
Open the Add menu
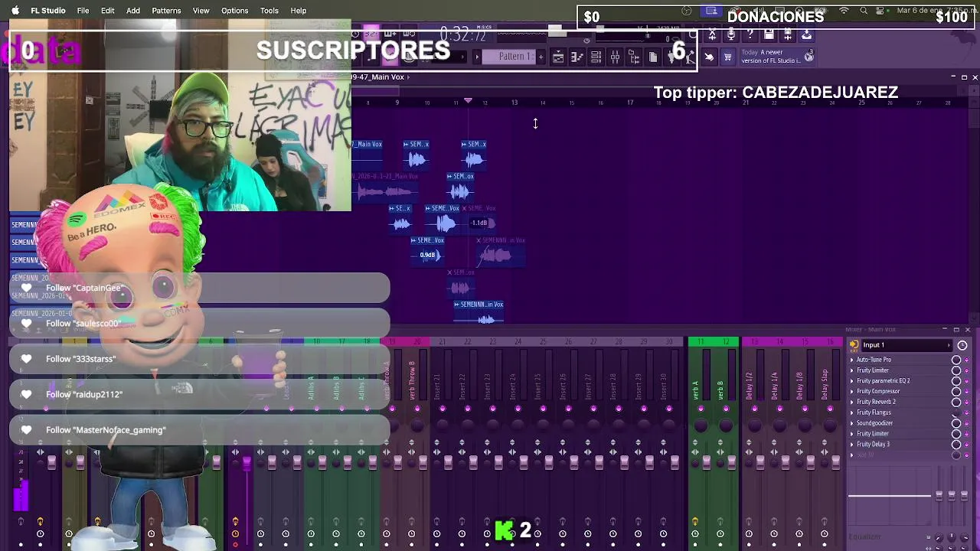(x=133, y=11)
